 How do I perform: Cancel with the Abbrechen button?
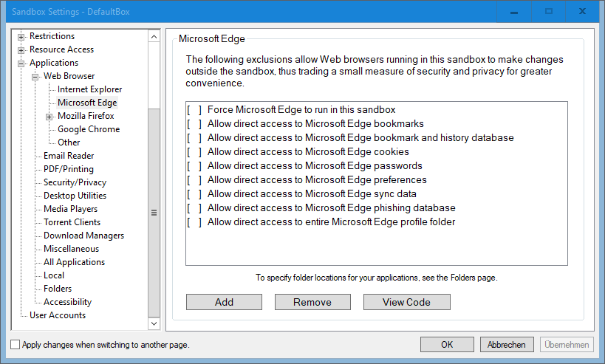507,344
